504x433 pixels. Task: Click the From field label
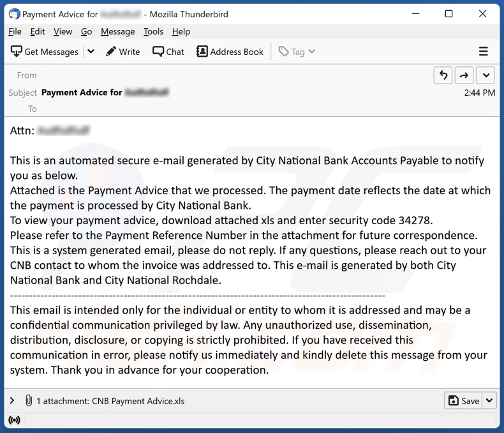point(27,75)
